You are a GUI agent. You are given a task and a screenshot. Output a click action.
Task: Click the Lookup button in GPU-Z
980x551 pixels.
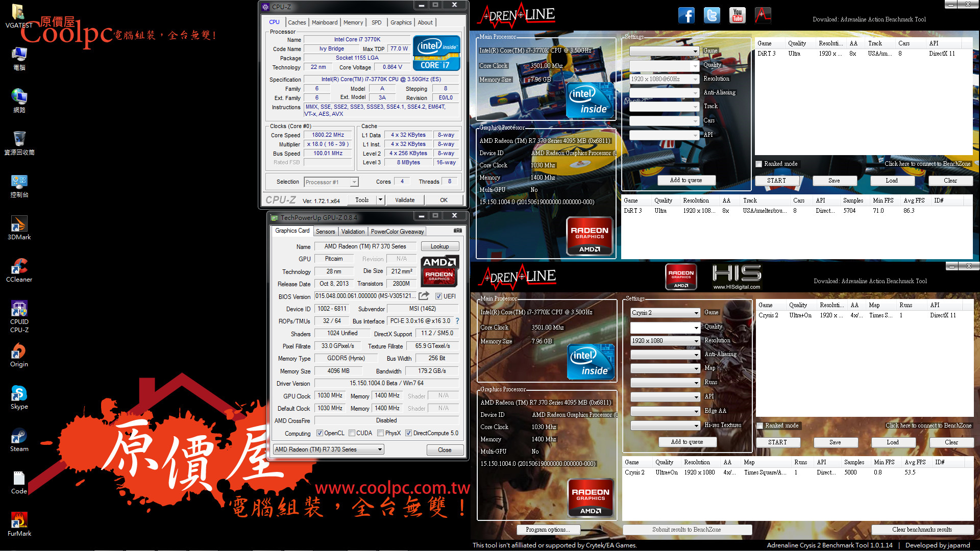click(x=439, y=246)
